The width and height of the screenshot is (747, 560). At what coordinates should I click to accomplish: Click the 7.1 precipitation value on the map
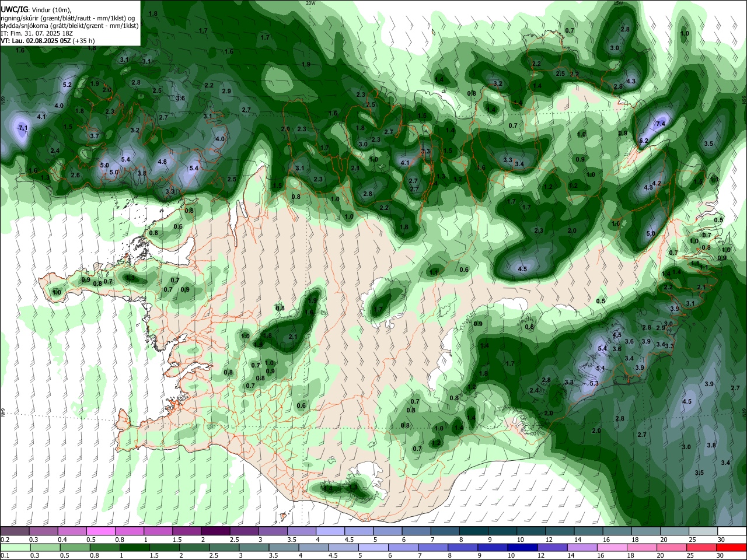23,128
